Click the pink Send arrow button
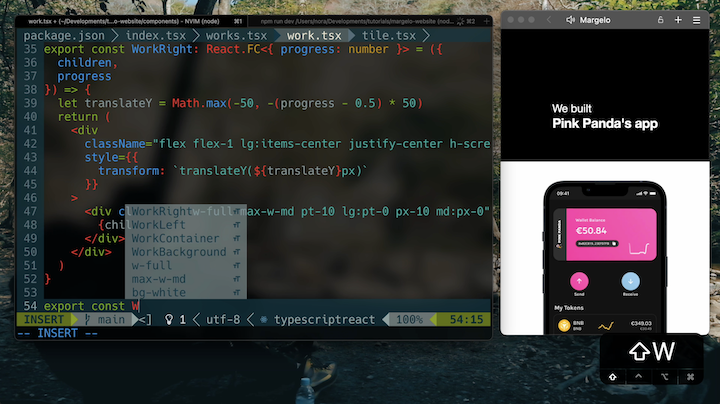The height and width of the screenshot is (404, 720). click(x=577, y=282)
